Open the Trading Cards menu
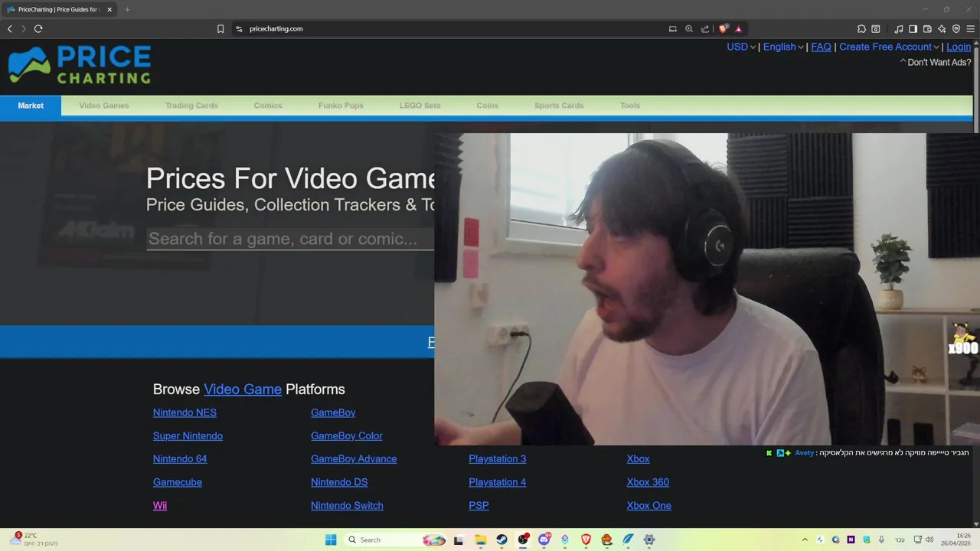The height and width of the screenshot is (551, 980). point(191,106)
